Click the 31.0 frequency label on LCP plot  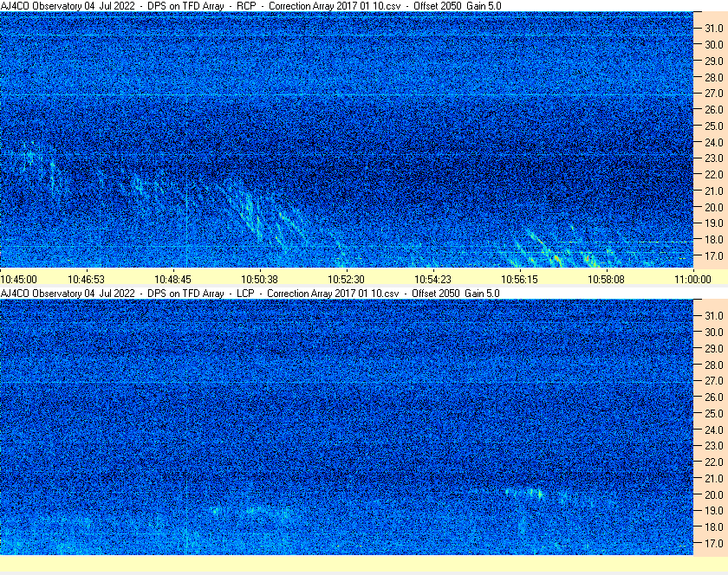(x=714, y=315)
